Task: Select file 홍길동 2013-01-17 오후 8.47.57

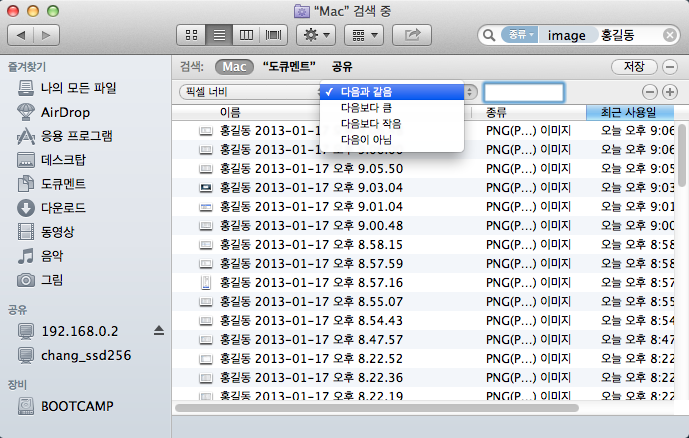Action: click(x=311, y=340)
